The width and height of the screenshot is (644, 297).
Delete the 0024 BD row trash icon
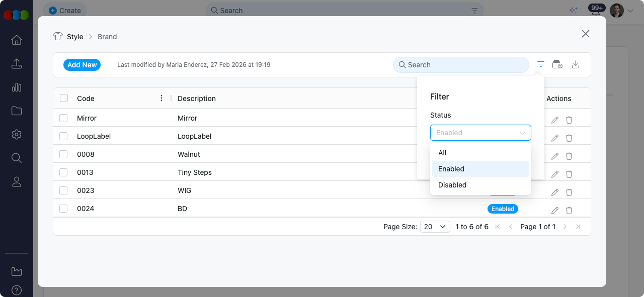pos(569,211)
